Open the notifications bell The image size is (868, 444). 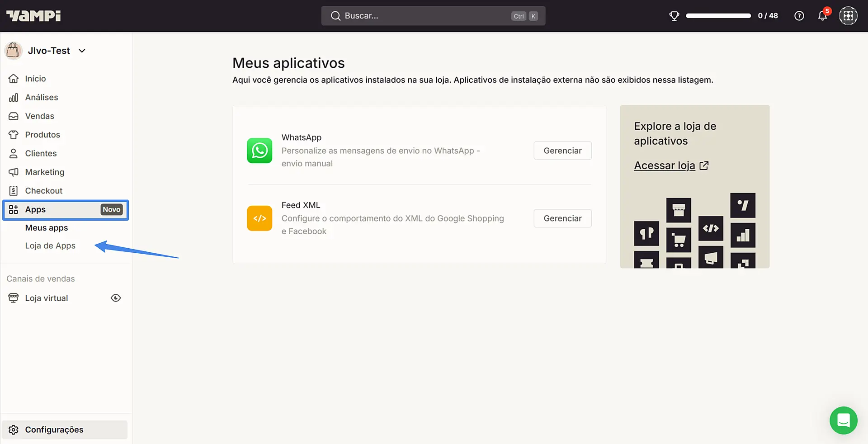point(822,16)
